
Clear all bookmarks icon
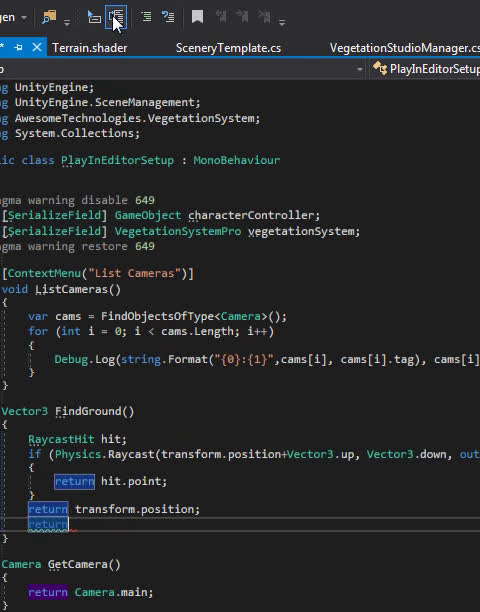(x=264, y=16)
